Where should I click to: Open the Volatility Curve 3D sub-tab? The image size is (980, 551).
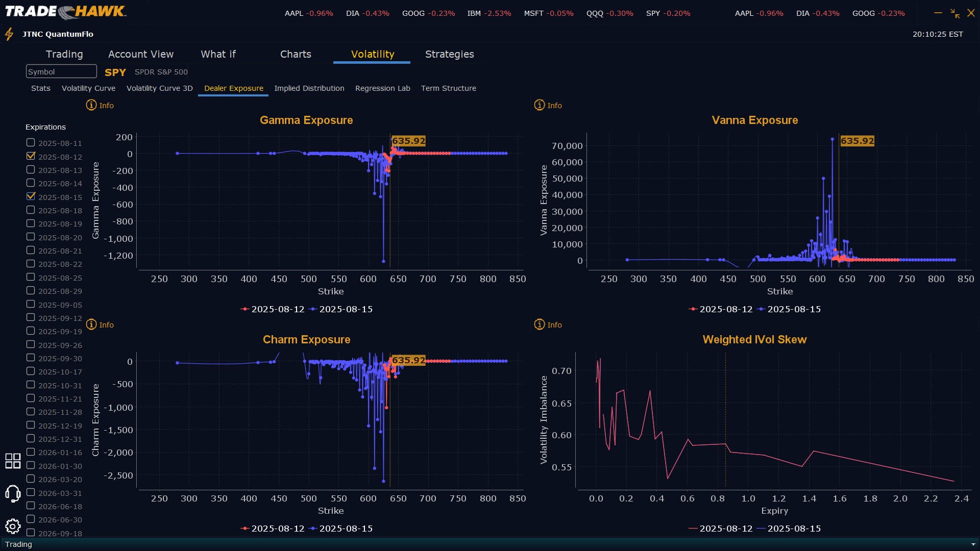(x=159, y=88)
